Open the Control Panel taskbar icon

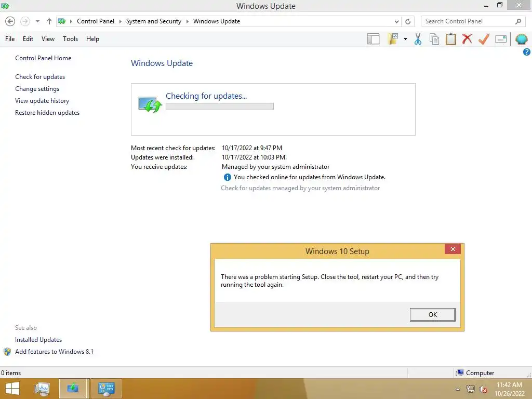pyautogui.click(x=106, y=389)
